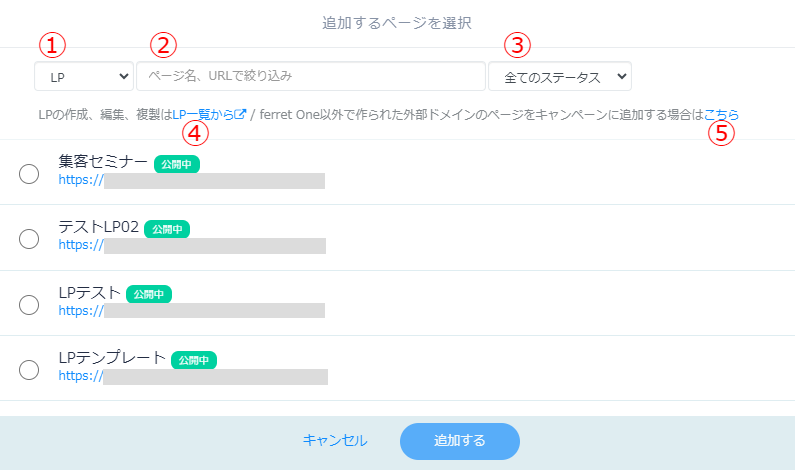
Task: Select the テストLP02 radio button
Action: (x=29, y=239)
